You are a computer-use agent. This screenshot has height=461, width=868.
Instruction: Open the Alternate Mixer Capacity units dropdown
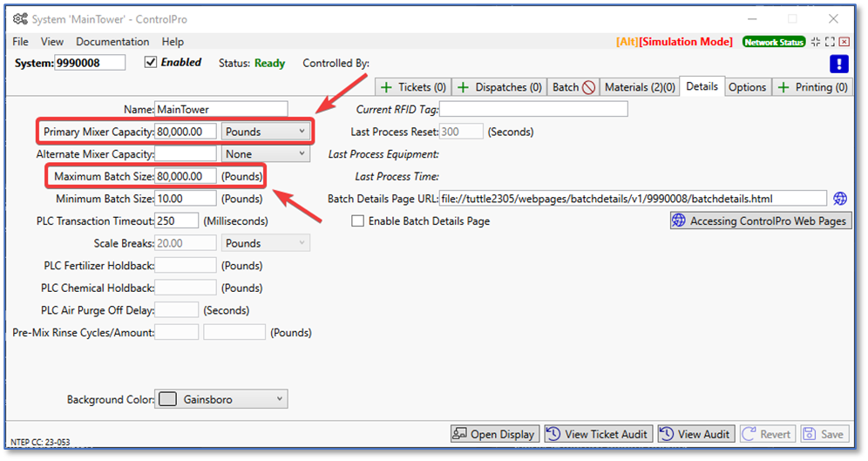point(302,154)
